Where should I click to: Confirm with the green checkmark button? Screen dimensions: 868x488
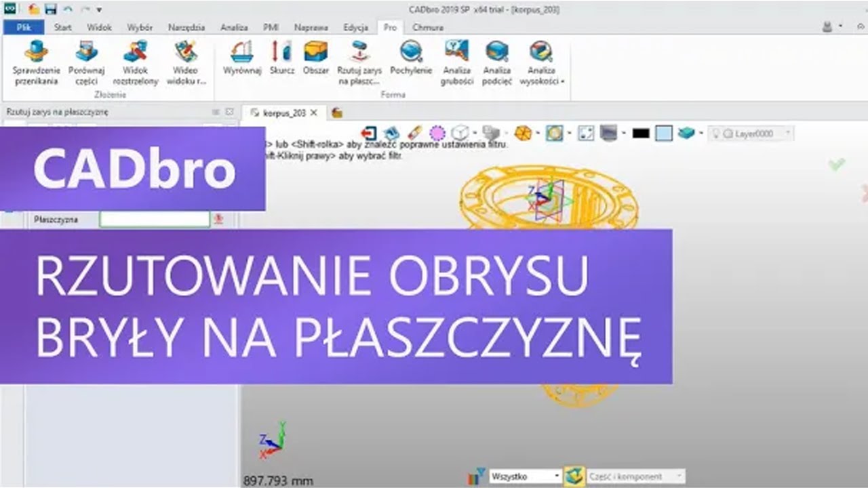click(837, 164)
